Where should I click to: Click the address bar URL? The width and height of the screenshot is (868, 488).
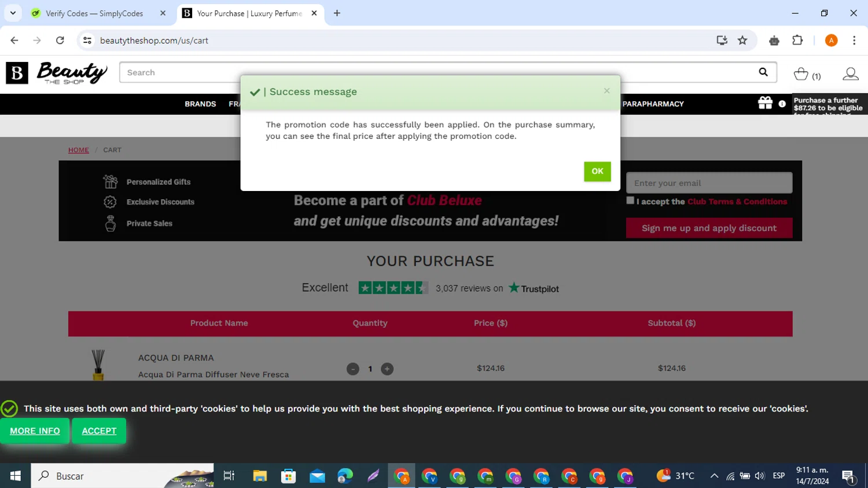(x=154, y=41)
